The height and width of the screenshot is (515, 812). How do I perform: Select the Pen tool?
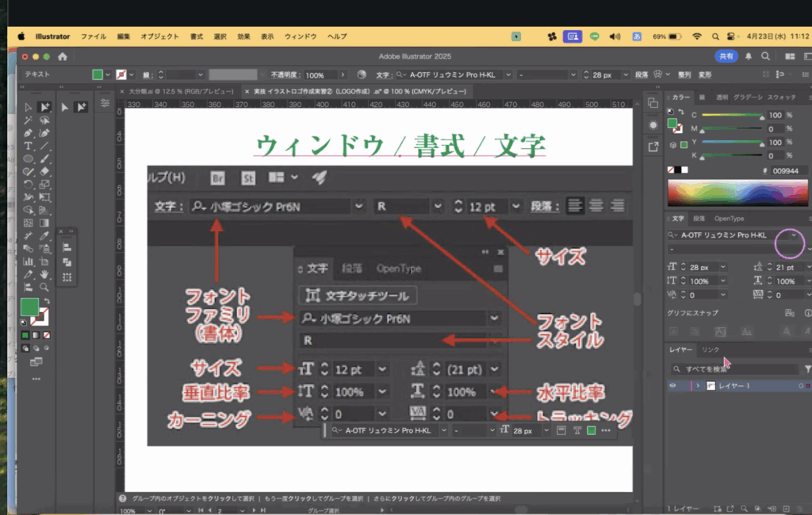[28, 132]
